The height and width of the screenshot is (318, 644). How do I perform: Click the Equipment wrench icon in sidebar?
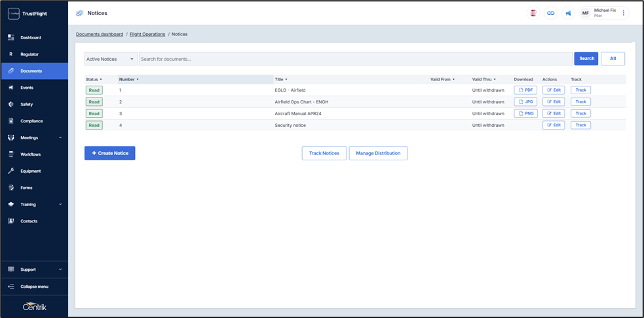pos(11,171)
